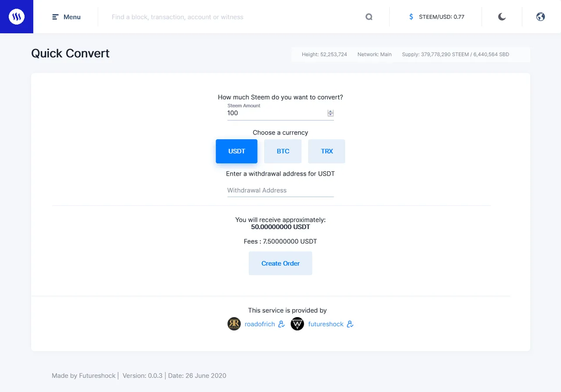Click 50.00000000 USDT receive amount

(280, 227)
